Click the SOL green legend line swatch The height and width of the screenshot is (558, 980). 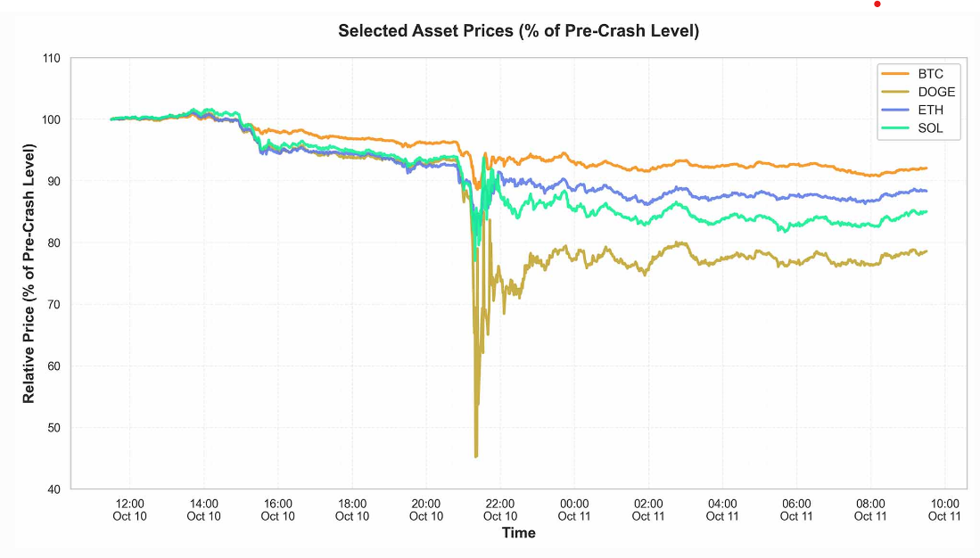894,129
